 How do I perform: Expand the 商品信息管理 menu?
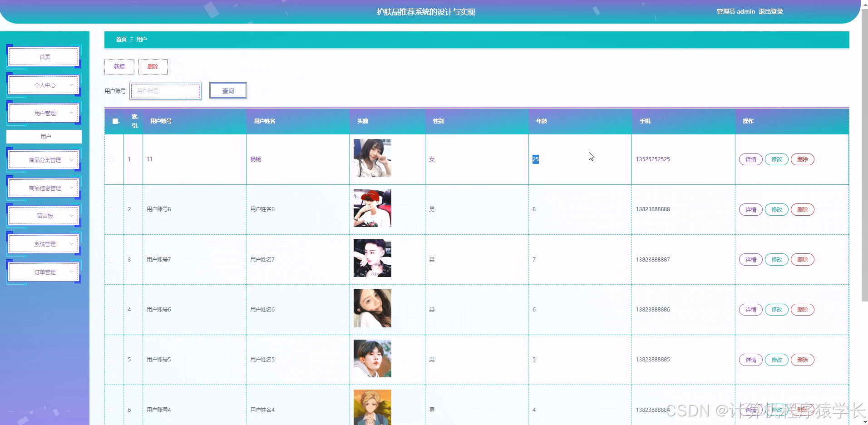click(44, 188)
